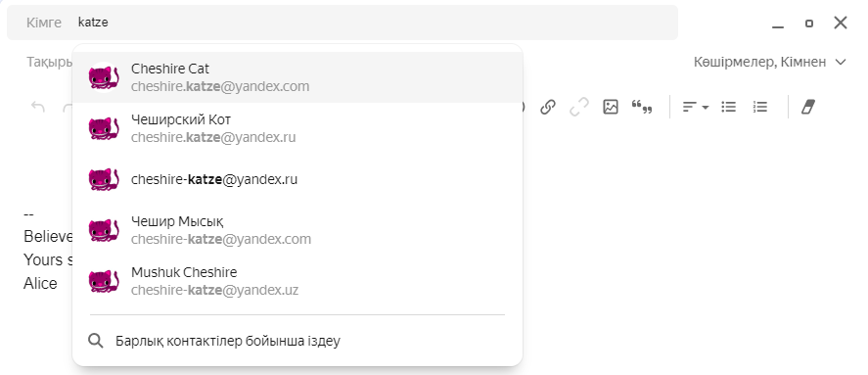Select the Чешир Мысық contact

(x=297, y=230)
